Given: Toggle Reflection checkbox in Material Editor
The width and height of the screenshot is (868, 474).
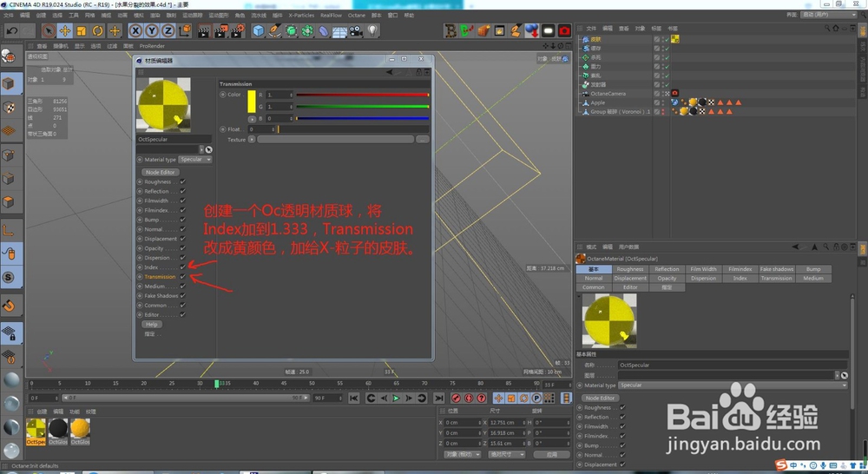Looking at the screenshot, I should 182,191.
